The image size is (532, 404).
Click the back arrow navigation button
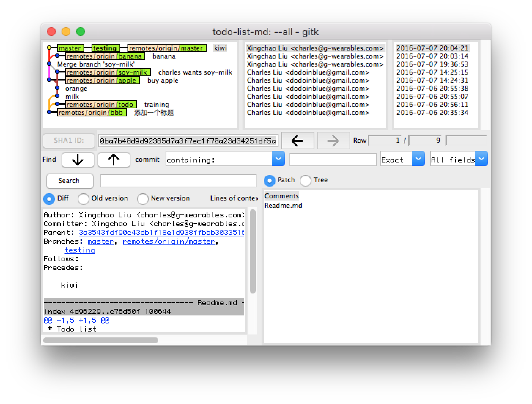pyautogui.click(x=297, y=141)
